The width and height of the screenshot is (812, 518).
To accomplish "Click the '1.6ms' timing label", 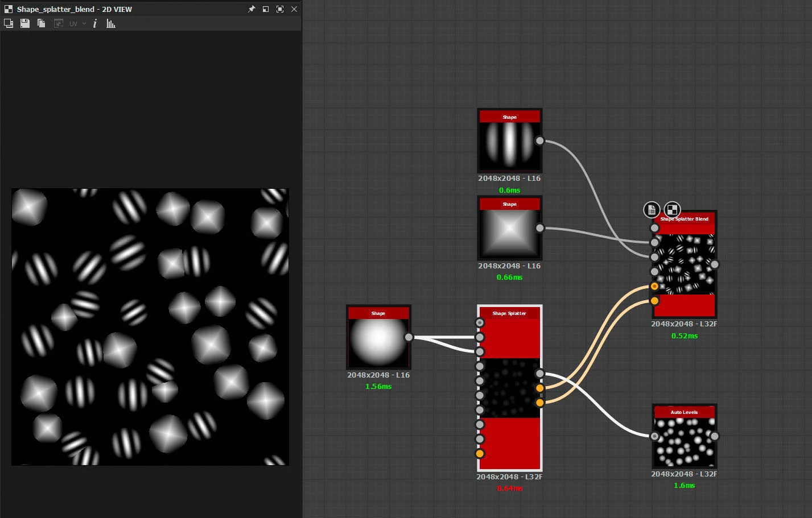I will click(x=684, y=486).
